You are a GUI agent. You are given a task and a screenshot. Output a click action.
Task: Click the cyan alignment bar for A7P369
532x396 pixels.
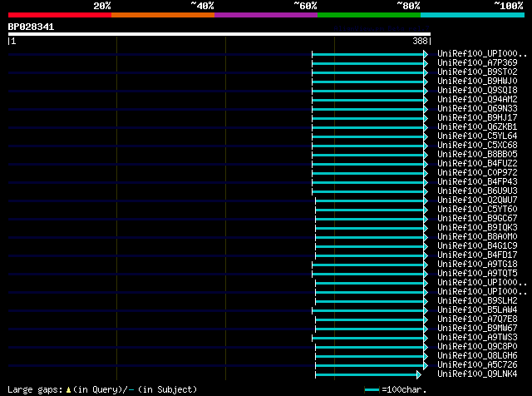click(367, 63)
